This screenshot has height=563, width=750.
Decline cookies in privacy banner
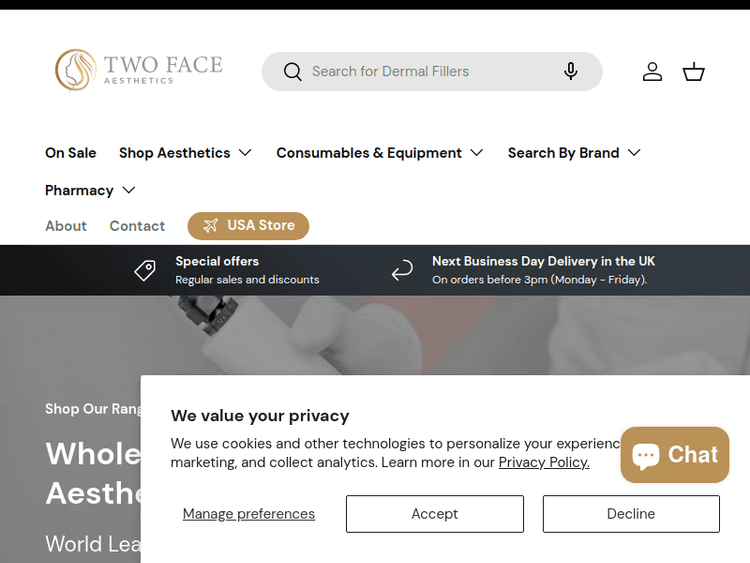point(631,514)
